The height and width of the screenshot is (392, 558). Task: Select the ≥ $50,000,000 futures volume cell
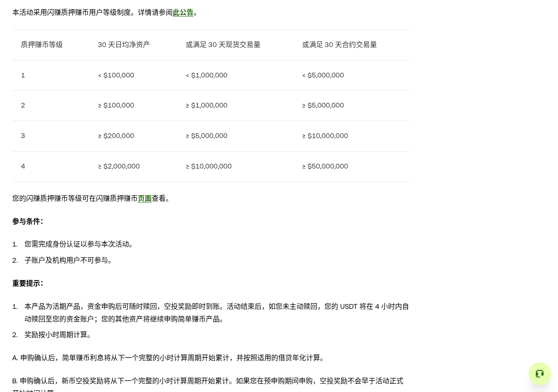click(x=325, y=166)
